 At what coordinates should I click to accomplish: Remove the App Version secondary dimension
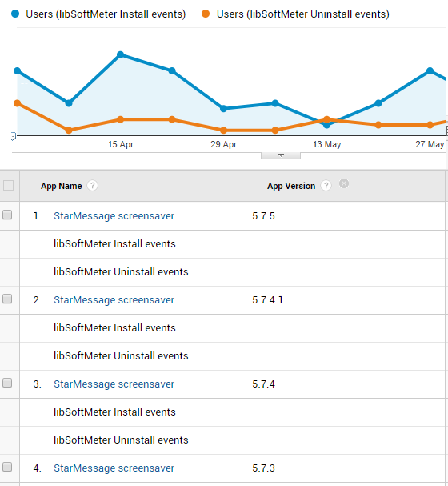[x=344, y=183]
